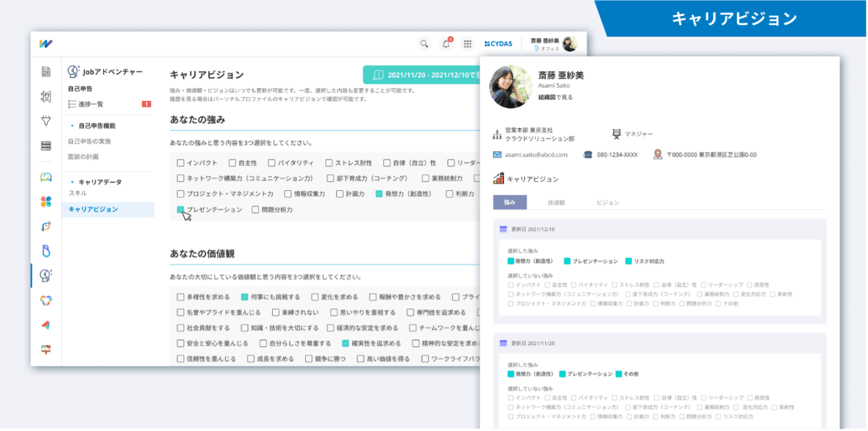Check the インパクト strength checkbox
The width and height of the screenshot is (868, 431).
(180, 163)
